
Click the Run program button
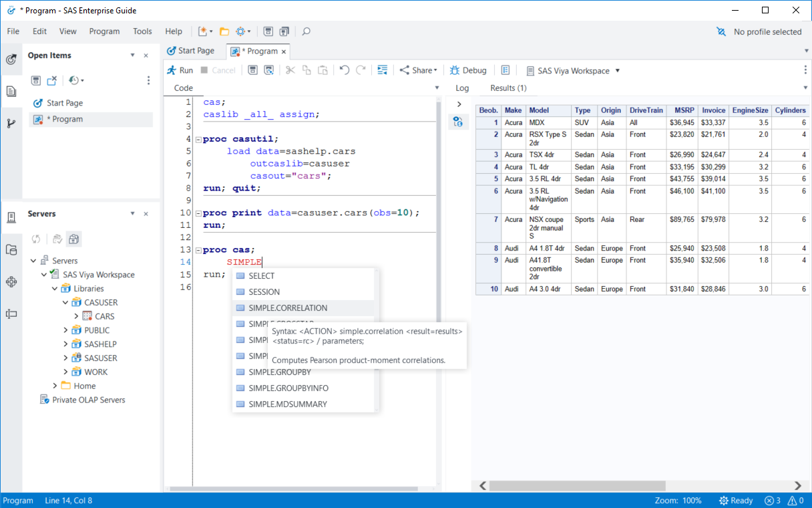pos(180,70)
